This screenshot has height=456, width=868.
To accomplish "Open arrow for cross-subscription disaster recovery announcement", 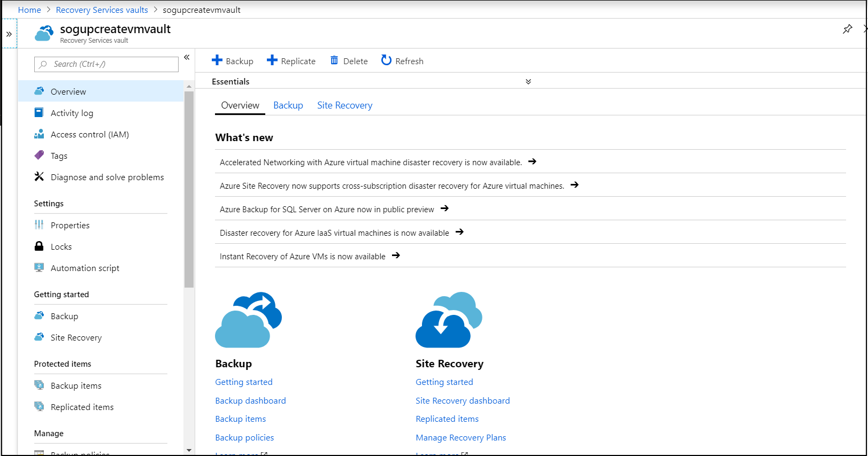I will (x=574, y=185).
